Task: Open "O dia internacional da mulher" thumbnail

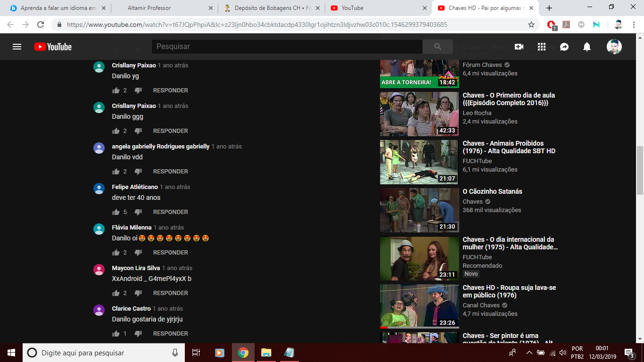Action: pos(419,258)
